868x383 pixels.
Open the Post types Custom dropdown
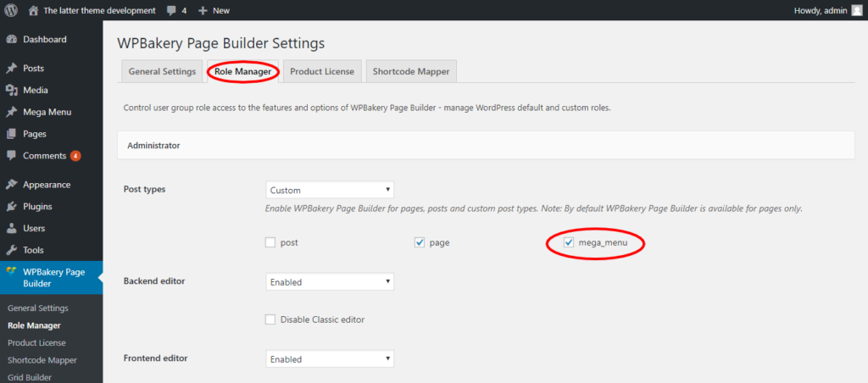click(x=330, y=191)
